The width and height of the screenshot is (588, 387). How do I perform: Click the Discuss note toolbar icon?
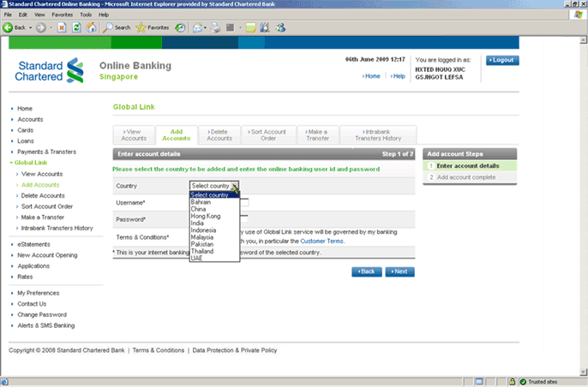coord(251,27)
